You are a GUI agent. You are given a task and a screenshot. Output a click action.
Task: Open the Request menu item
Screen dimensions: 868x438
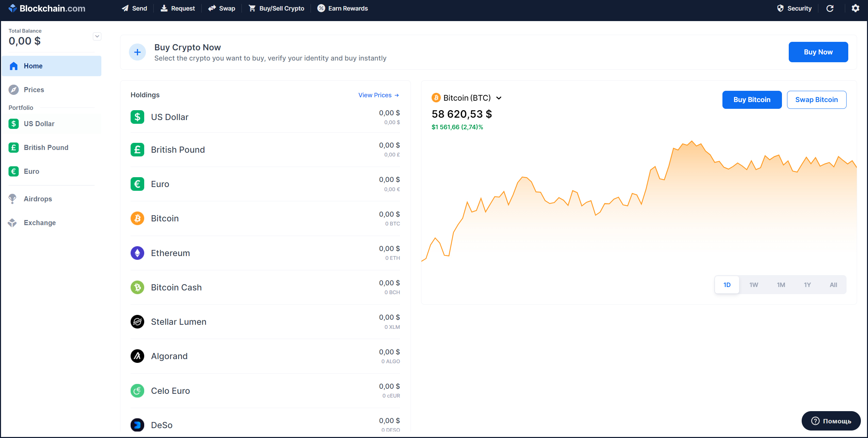point(178,8)
